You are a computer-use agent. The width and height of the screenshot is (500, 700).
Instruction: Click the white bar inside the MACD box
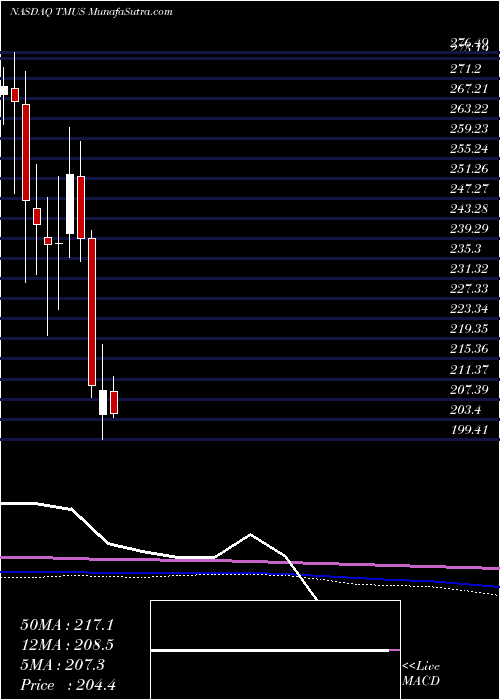tap(270, 650)
